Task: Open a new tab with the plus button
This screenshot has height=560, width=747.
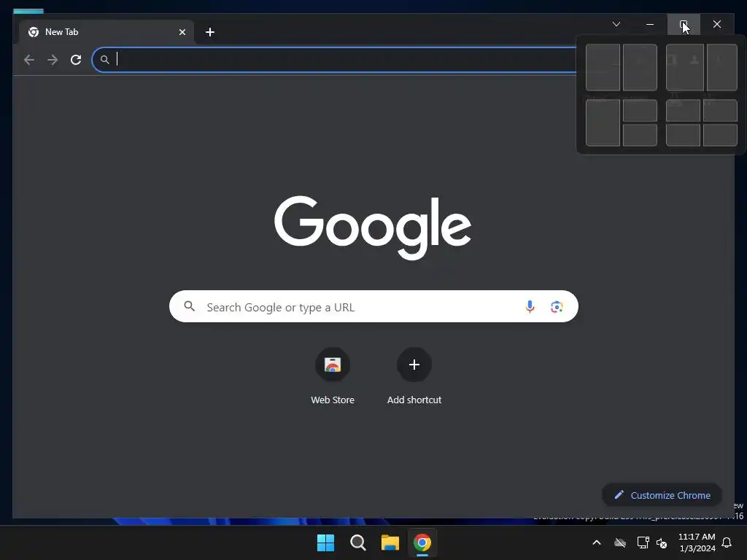Action: (210, 32)
